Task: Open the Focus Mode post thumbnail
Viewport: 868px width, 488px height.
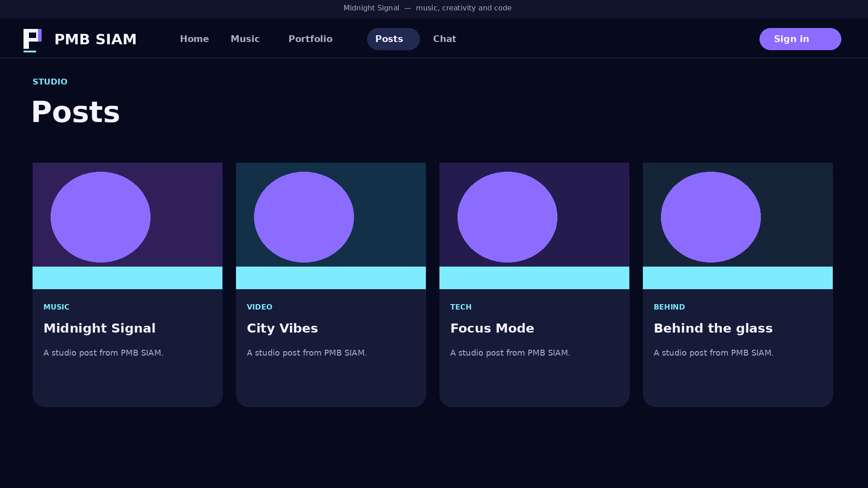Action: coord(534,226)
